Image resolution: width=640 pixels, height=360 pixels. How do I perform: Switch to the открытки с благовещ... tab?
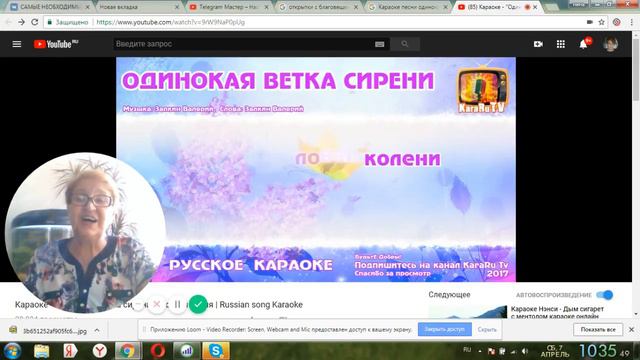point(318,7)
